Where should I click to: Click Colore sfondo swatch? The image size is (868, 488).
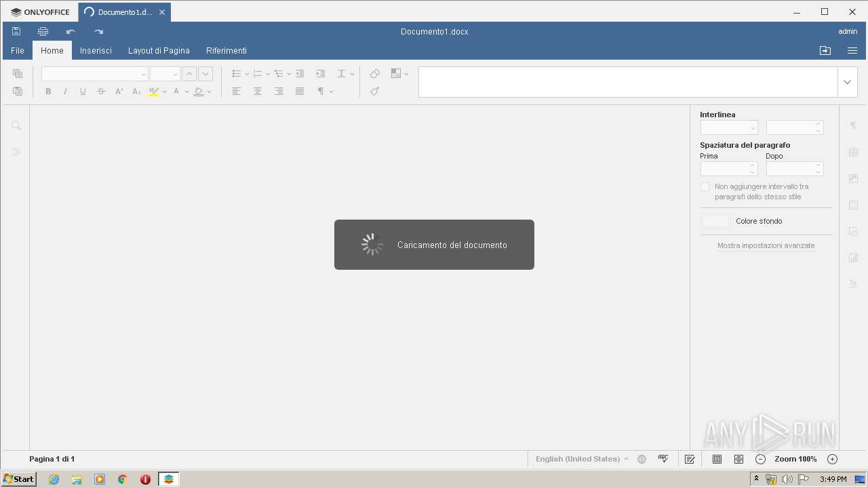[715, 221]
